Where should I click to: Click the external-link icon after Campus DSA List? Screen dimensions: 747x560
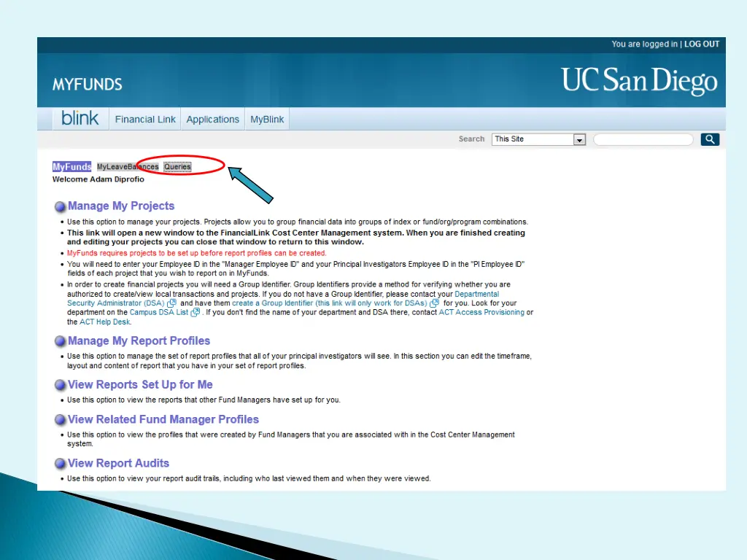tap(196, 312)
